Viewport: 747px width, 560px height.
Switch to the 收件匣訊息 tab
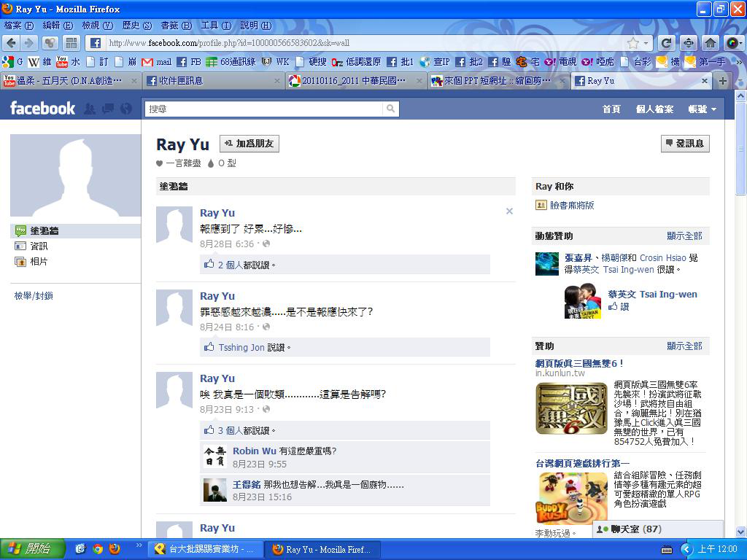coord(212,81)
